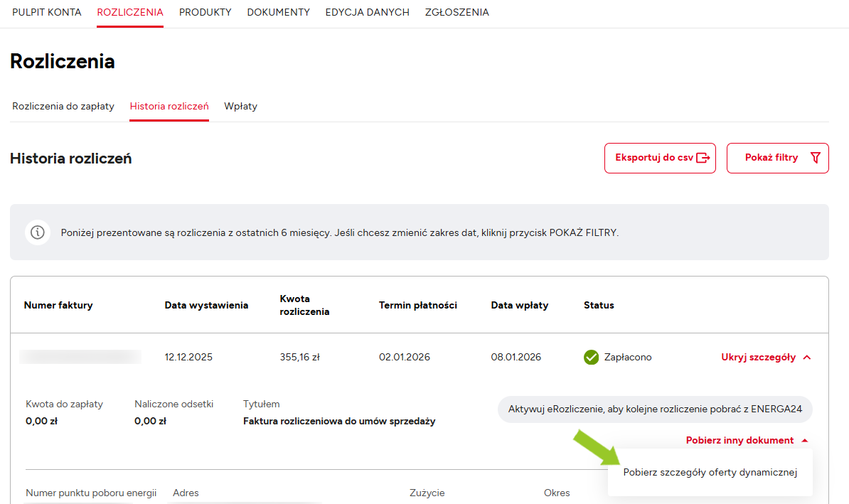Collapse details with Ukryj szczegóły chevron
849x504 pixels.
[806, 358]
